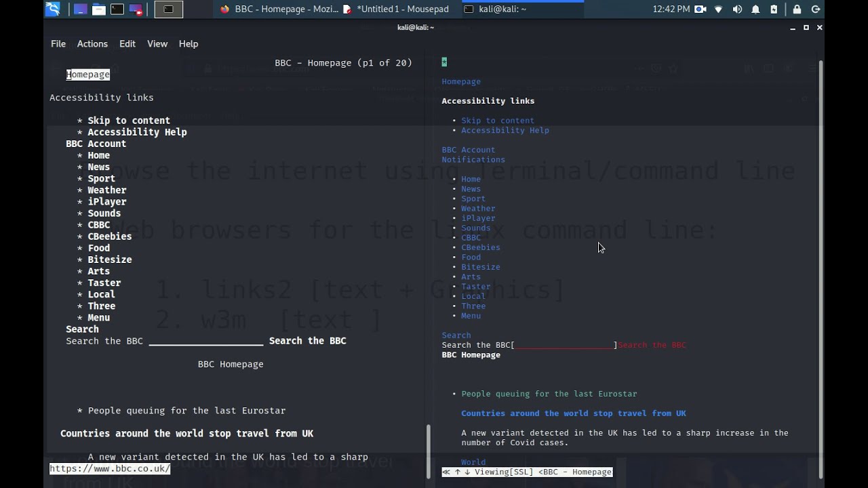Open the Actions menu in terminal
Screen dimensions: 868x488
[92, 43]
